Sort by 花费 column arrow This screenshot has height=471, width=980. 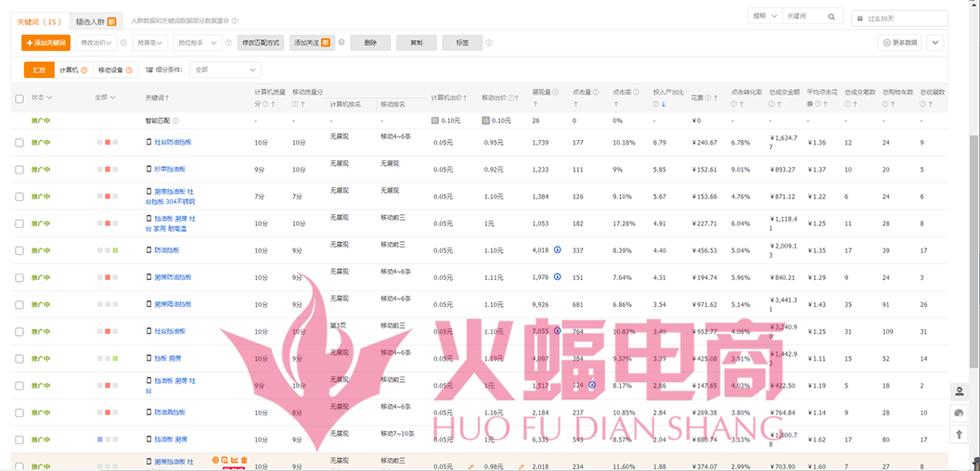coord(715,98)
